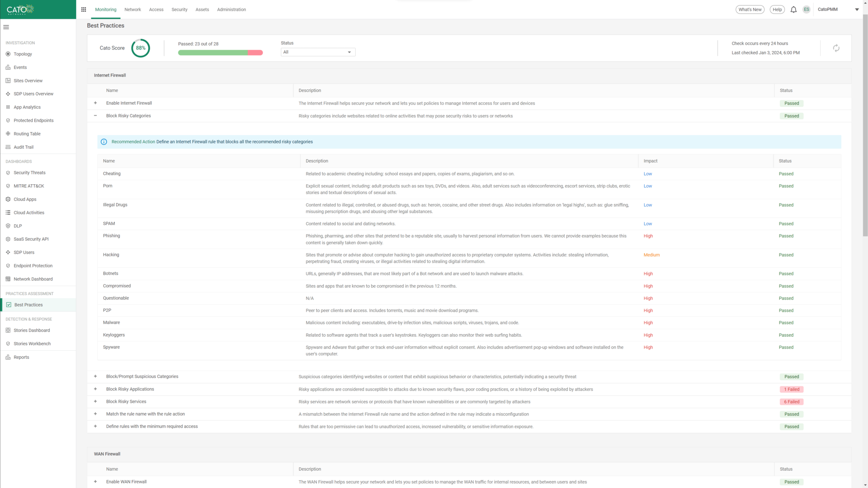Viewport: 868px width, 488px height.
Task: Open the Administration menu
Action: click(x=231, y=9)
